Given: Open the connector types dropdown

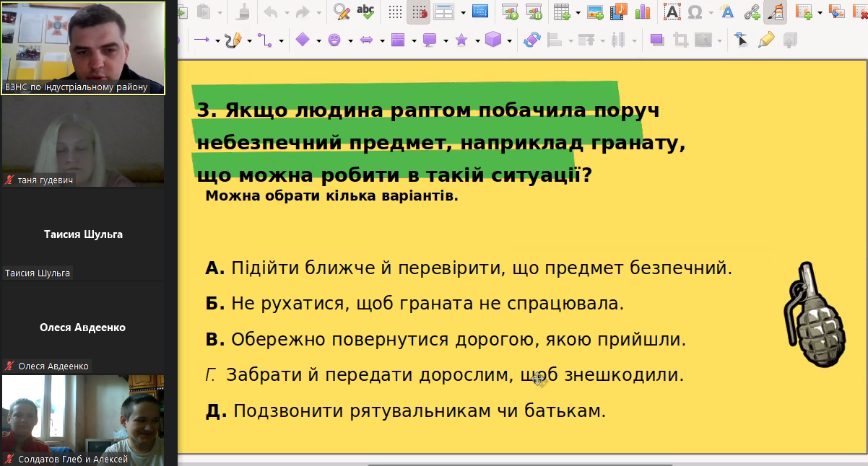Looking at the screenshot, I should [x=281, y=40].
